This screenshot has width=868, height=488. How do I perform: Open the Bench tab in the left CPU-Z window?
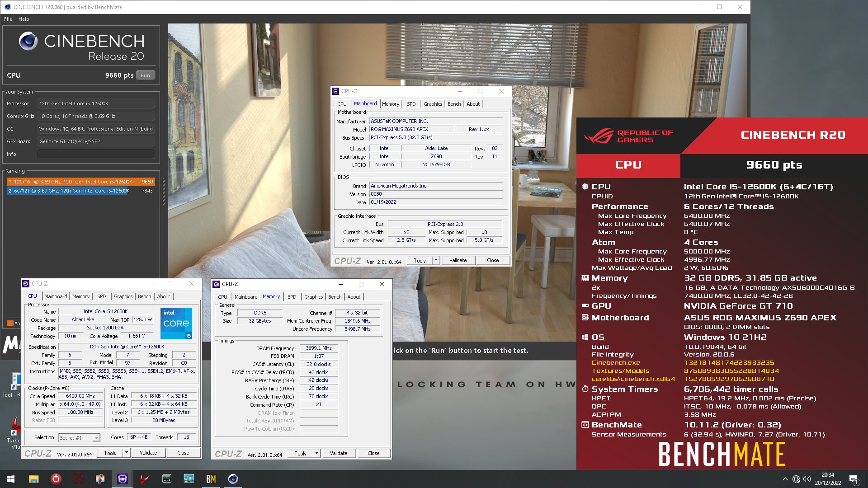(145, 296)
